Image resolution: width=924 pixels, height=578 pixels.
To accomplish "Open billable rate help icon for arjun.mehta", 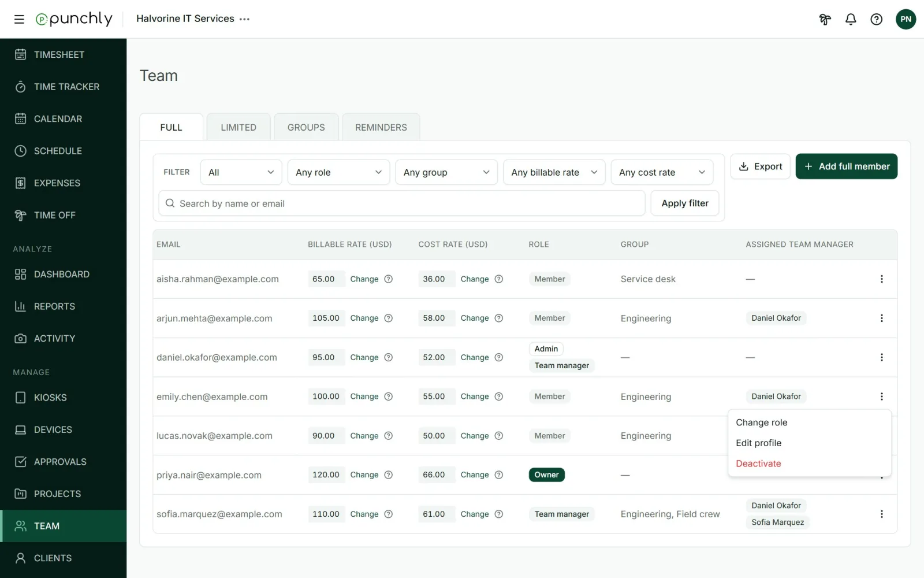I will click(x=389, y=318).
